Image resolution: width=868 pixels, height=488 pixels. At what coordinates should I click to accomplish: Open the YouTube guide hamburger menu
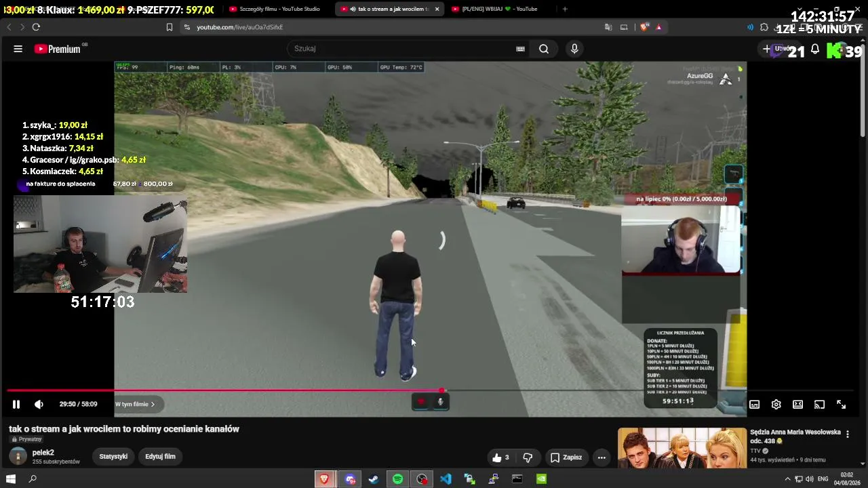click(x=18, y=49)
